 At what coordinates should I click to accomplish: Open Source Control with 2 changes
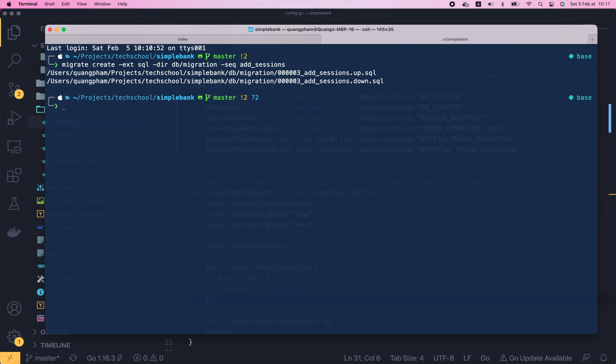coord(15,90)
